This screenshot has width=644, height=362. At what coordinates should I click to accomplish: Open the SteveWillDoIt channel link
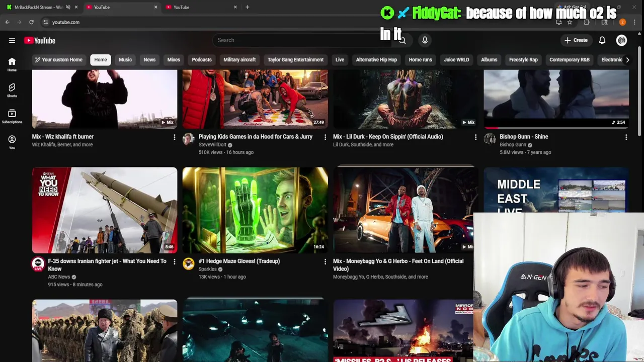[x=212, y=145]
